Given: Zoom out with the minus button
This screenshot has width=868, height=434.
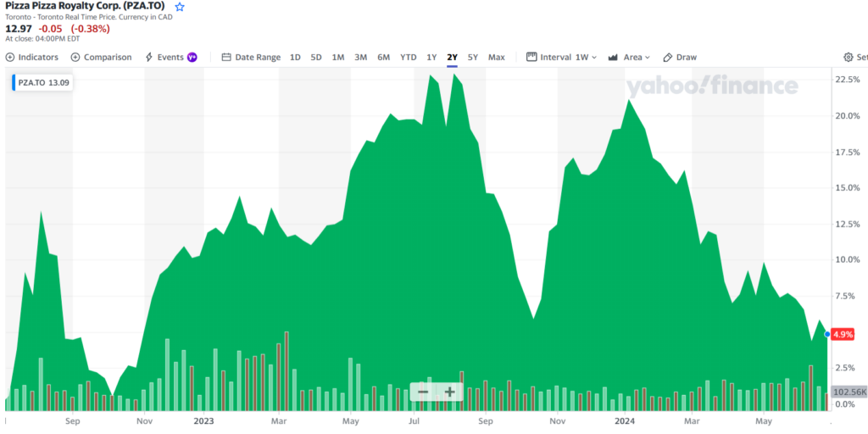Looking at the screenshot, I should [423, 392].
